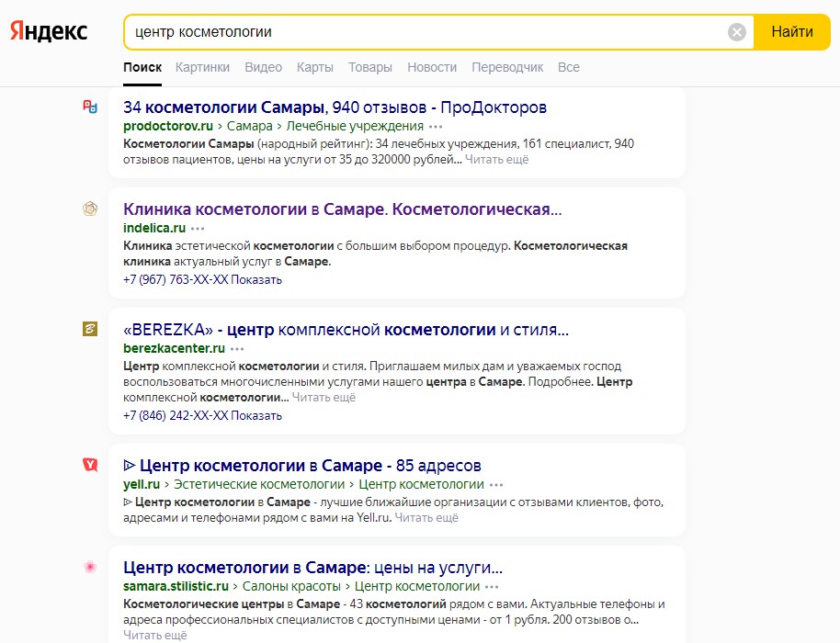Switch to the Новости tab
Viewport: 840px width, 643px height.
coord(432,67)
